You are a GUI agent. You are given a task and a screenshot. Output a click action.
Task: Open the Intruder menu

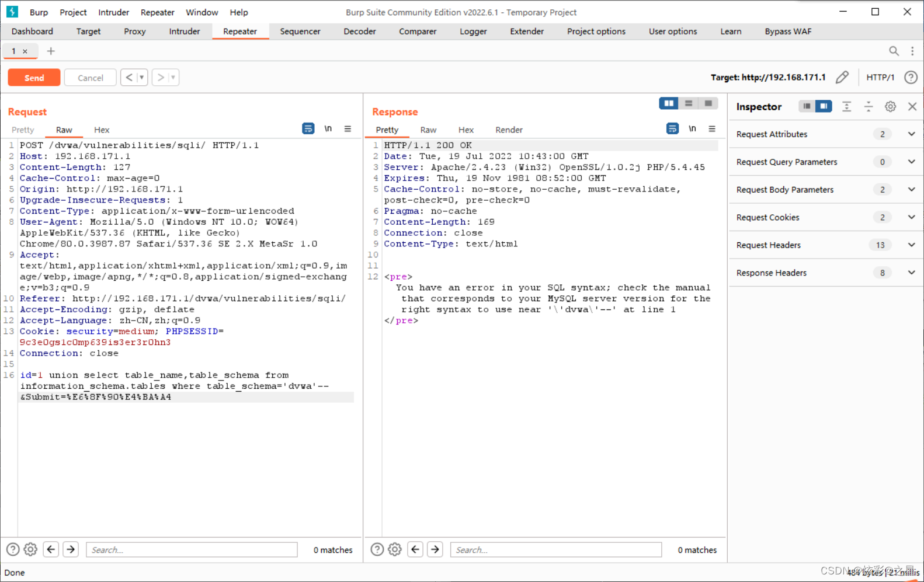click(113, 12)
